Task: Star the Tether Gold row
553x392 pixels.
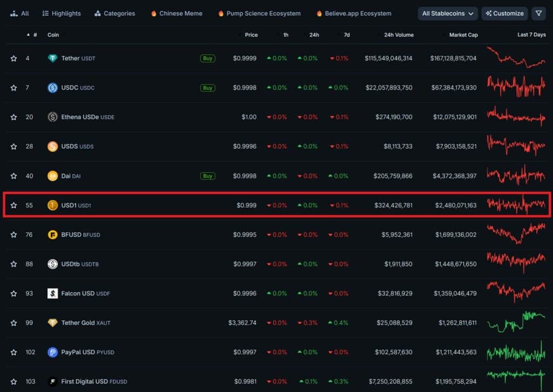Action: [14, 323]
